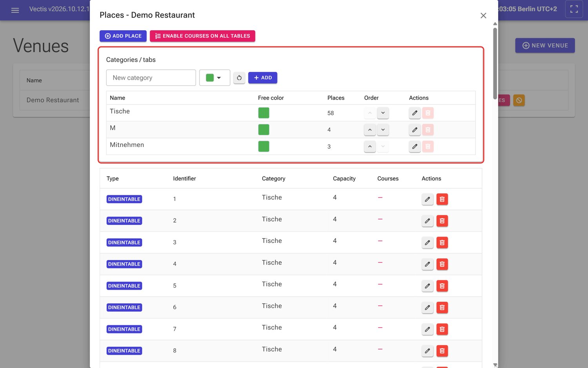Move M category up
588x368 pixels.
point(370,129)
